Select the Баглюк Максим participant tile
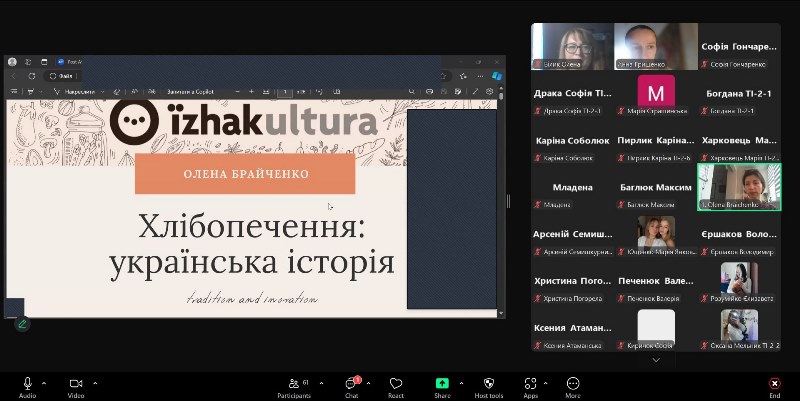800x401 pixels. click(656, 187)
